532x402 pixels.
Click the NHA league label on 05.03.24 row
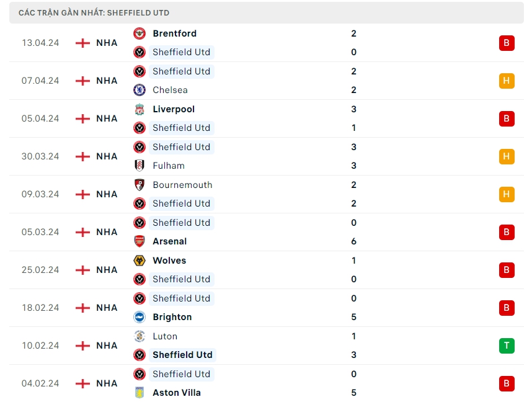click(x=107, y=232)
